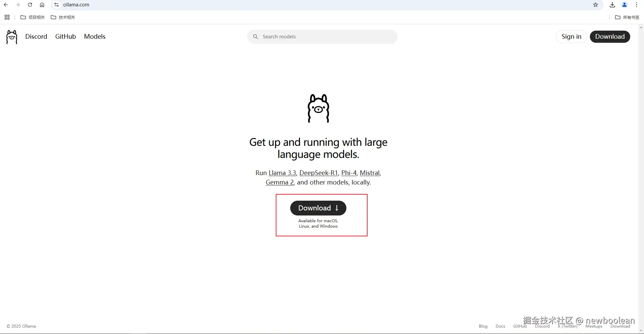Reload the page with the refresh icon
This screenshot has height=334, width=644.
(x=30, y=5)
